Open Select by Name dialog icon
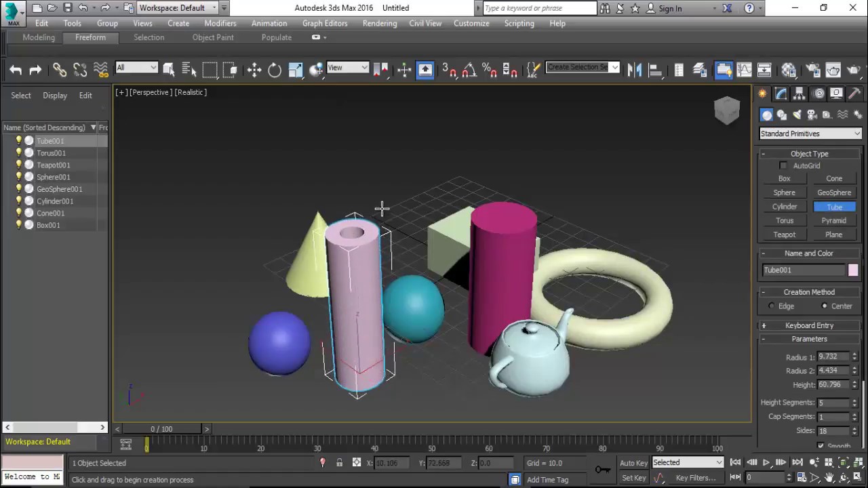This screenshot has height=488, width=868. (x=189, y=69)
